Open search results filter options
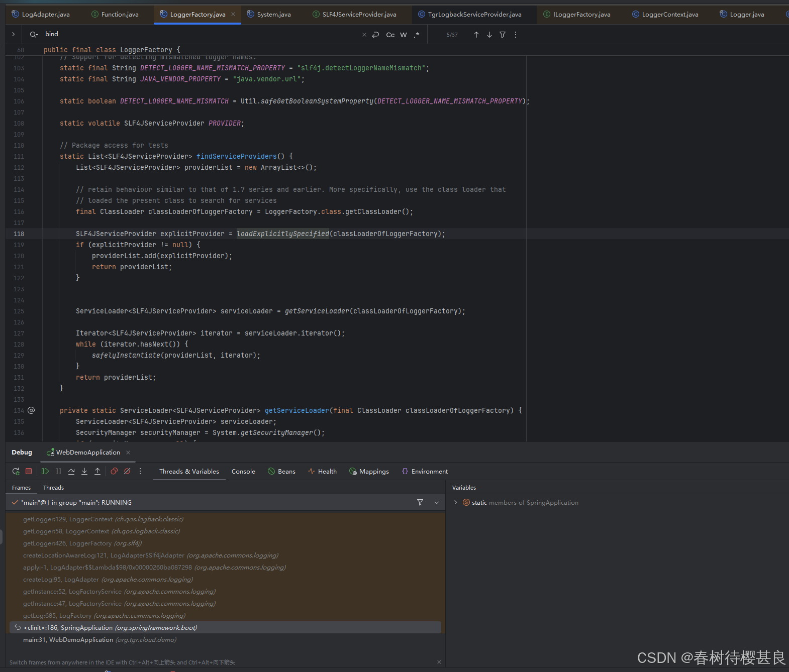Screen dimensions: 789x672 point(503,35)
